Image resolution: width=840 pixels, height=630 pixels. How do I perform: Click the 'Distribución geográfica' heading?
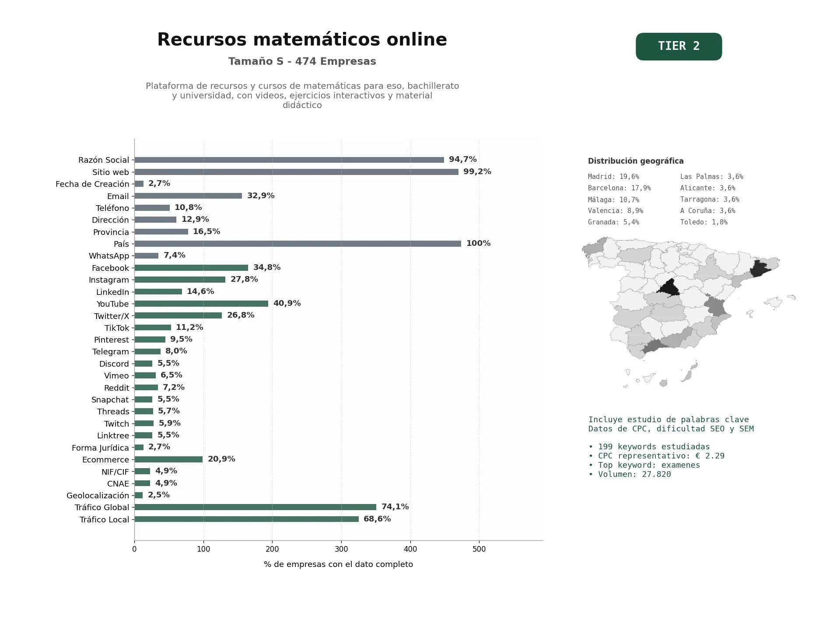click(x=636, y=161)
